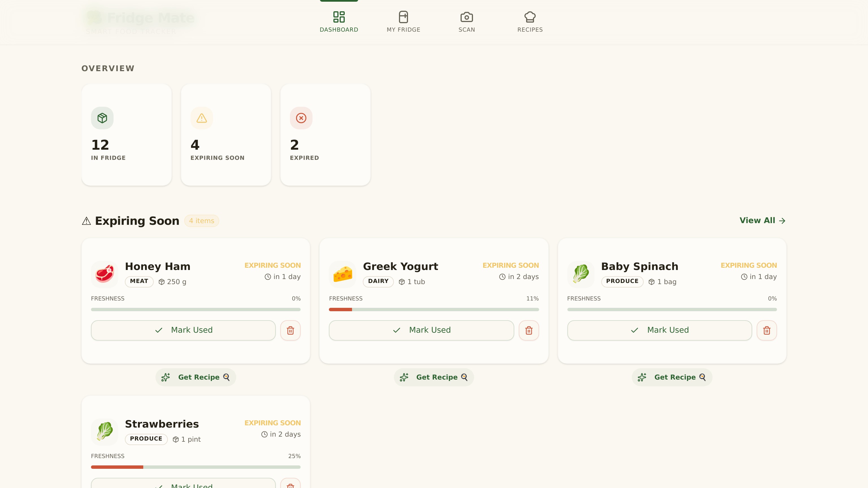
Task: Get recipe for Baby Spinach
Action: (x=672, y=377)
